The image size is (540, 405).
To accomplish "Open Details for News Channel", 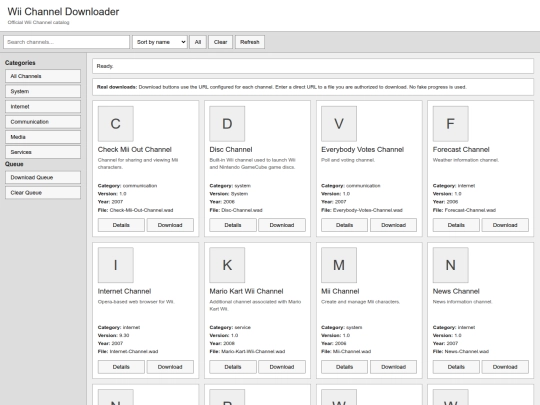I will coord(456,367).
